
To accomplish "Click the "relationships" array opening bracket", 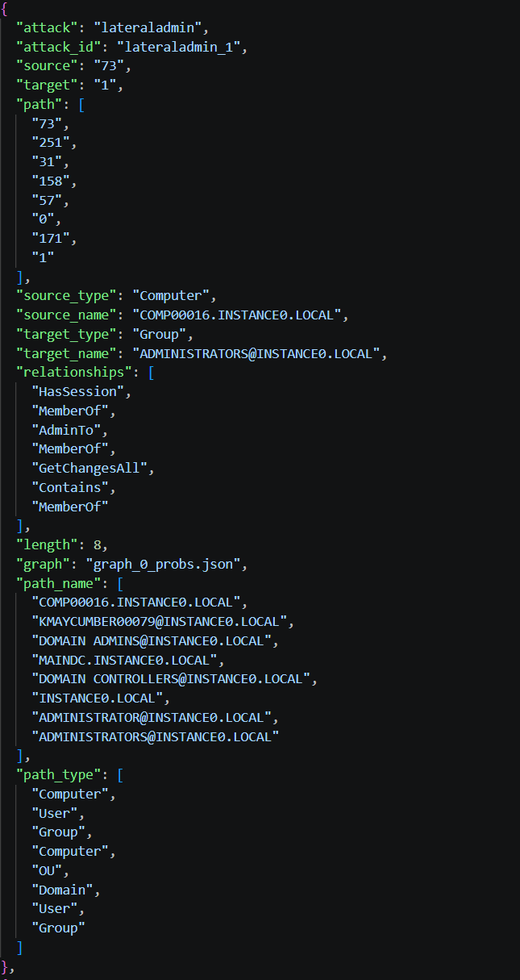I will coord(151,373).
